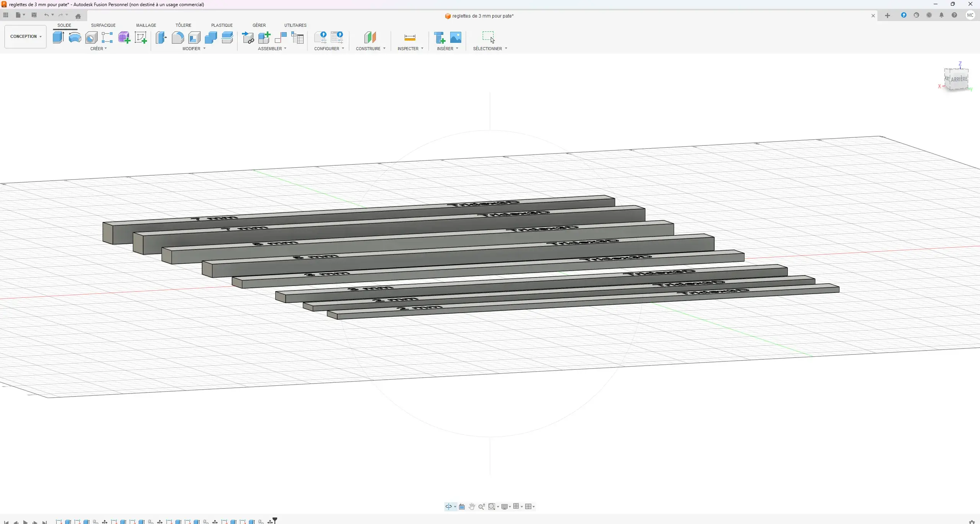Switch to the PLASTIQUE tab
This screenshot has width=980, height=524.
[222, 25]
